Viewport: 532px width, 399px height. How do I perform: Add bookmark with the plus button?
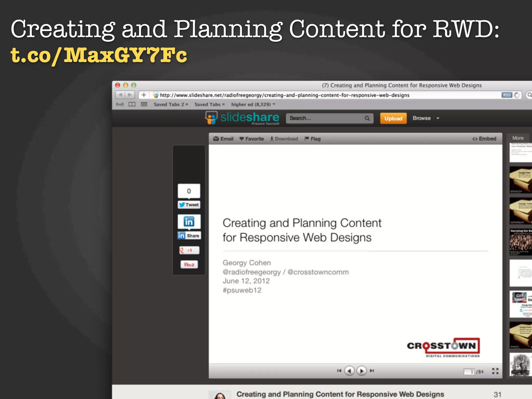144,95
